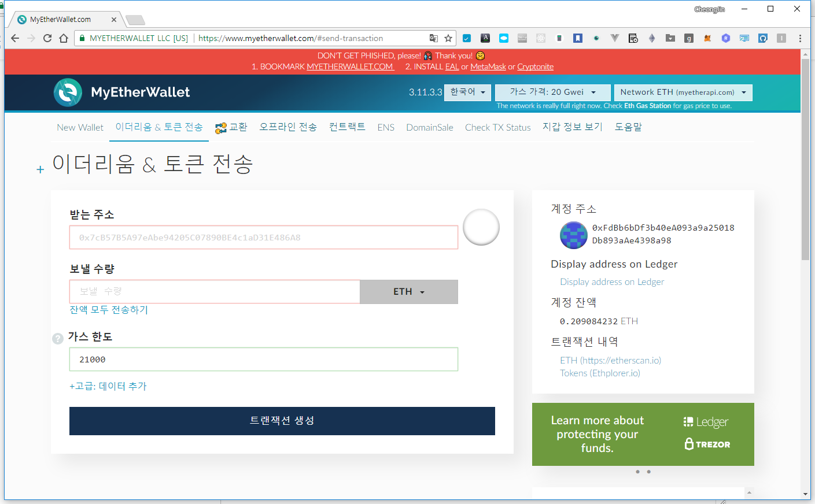Open the Vue devtools extension icon
Viewport: 815px width, 504px height.
pyautogui.click(x=615, y=38)
